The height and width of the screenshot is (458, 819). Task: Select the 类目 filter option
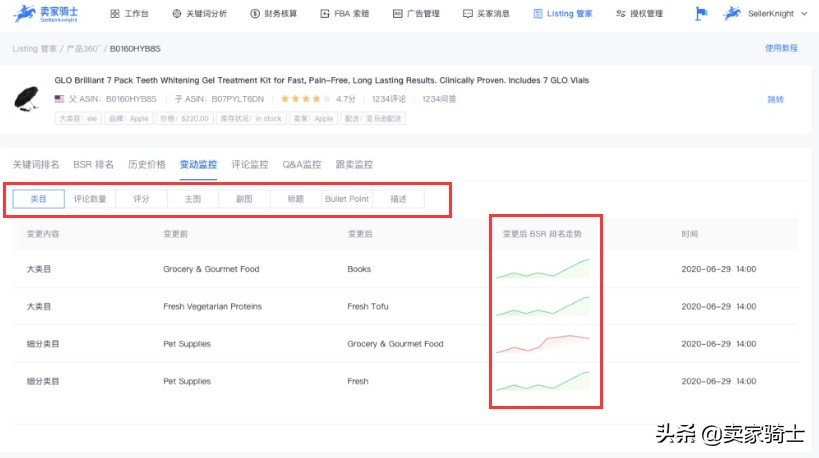point(39,199)
